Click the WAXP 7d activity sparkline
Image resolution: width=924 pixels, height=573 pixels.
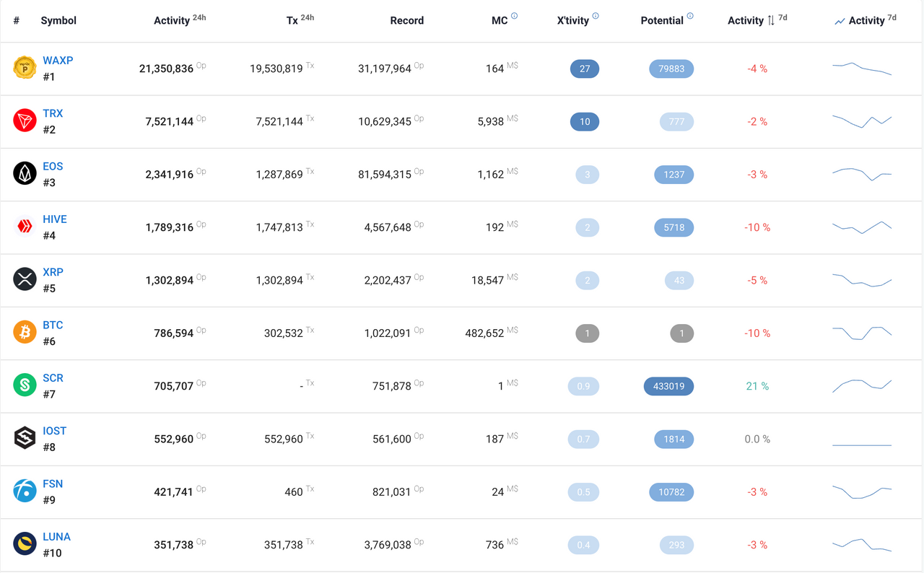click(862, 69)
